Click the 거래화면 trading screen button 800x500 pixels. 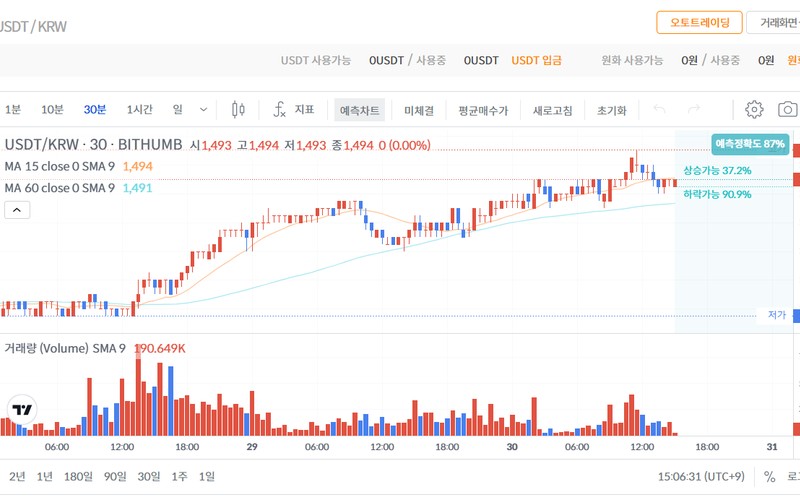773,22
